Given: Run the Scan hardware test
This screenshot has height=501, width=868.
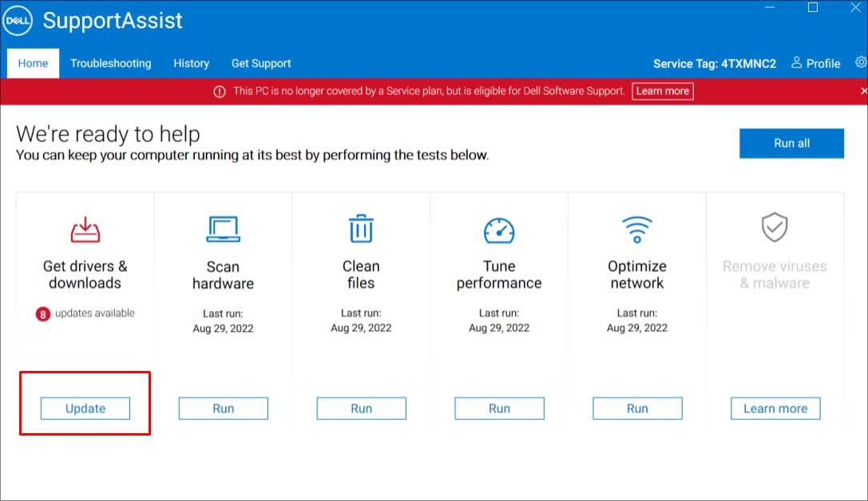Looking at the screenshot, I should [x=224, y=408].
